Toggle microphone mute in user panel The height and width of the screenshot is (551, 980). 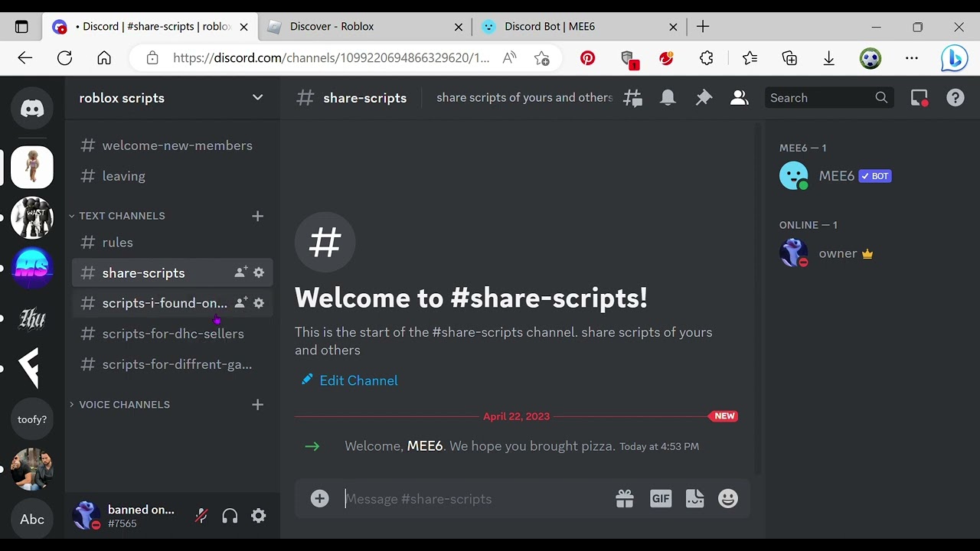coord(201,516)
